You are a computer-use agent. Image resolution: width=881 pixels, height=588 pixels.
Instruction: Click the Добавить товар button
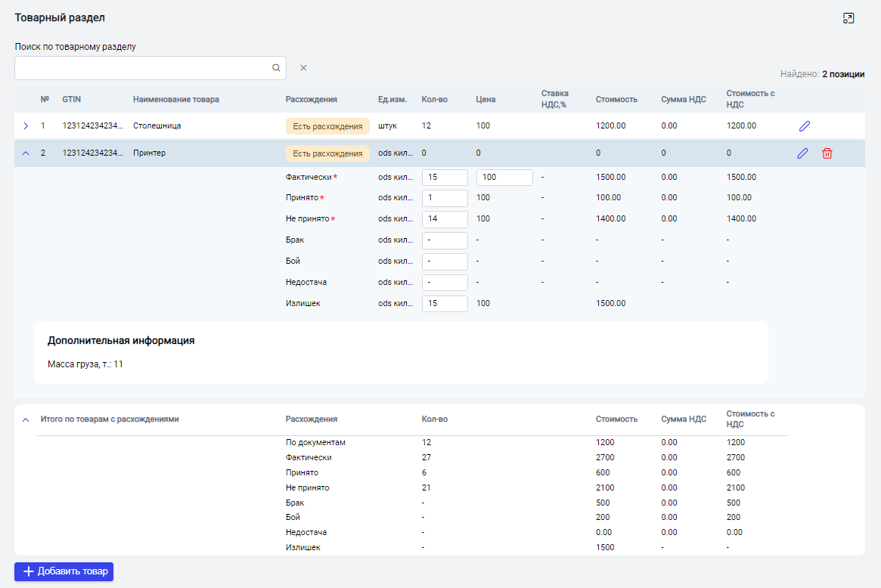pos(64,571)
